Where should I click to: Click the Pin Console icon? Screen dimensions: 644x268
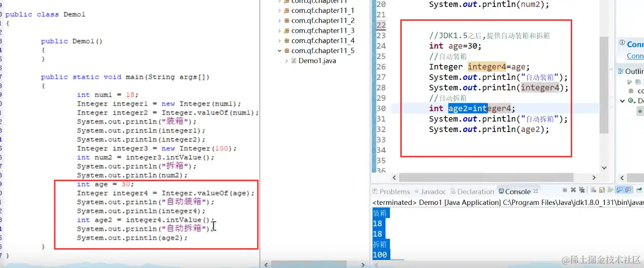(x=639, y=190)
